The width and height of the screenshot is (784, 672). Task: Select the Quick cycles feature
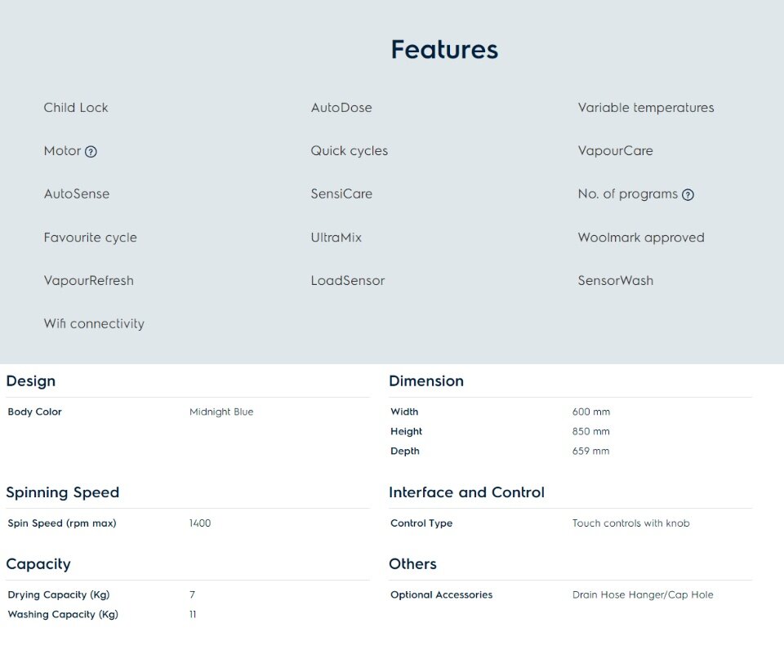tap(350, 151)
